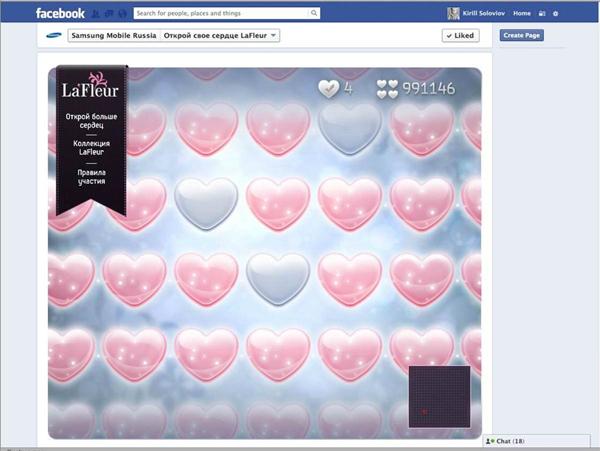This screenshot has height=451, width=600.
Task: Click the LaFleur logo in the ribbon
Action: pyautogui.click(x=90, y=86)
